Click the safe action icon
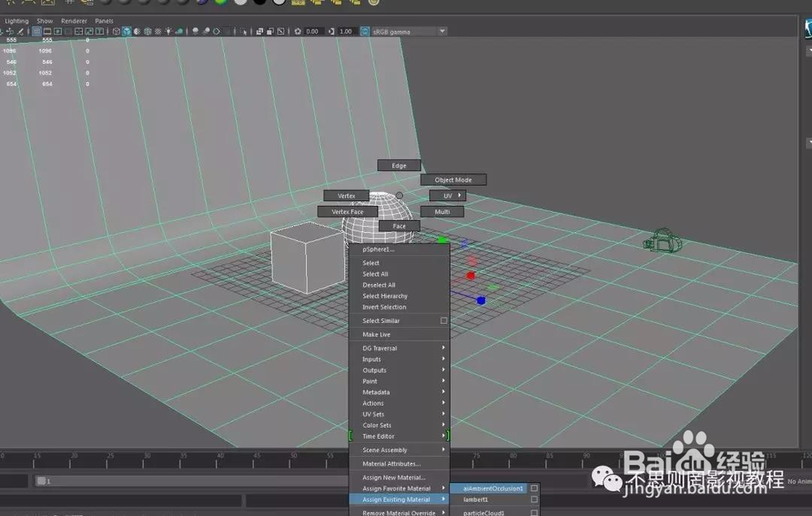Image resolution: width=812 pixels, height=516 pixels. 89,32
